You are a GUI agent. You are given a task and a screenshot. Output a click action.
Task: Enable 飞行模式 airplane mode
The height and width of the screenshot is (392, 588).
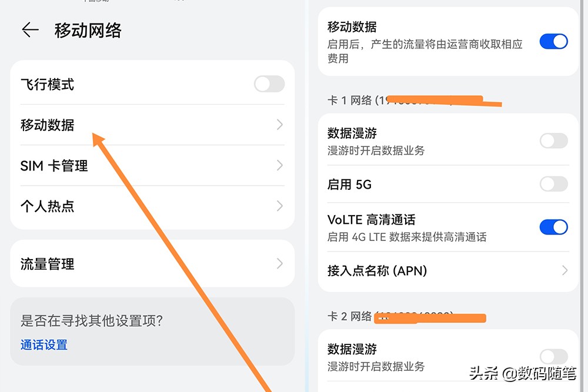click(x=269, y=84)
